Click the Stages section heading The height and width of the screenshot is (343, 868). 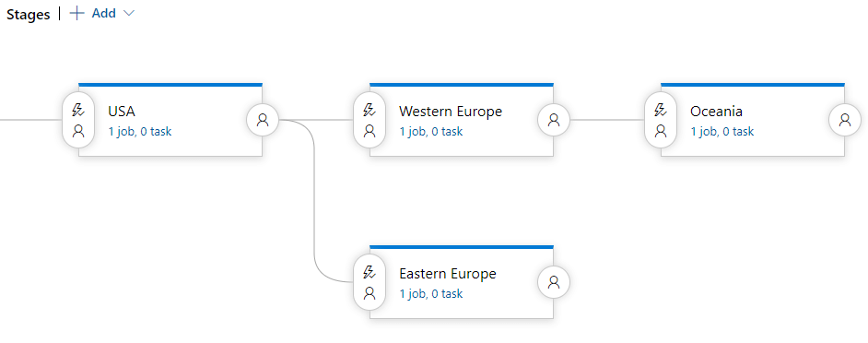(29, 15)
